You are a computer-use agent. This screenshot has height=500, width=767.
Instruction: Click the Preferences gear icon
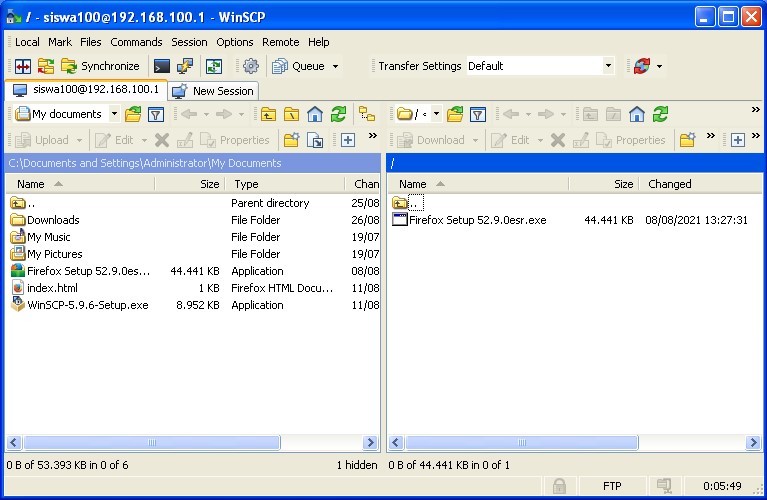[x=251, y=66]
